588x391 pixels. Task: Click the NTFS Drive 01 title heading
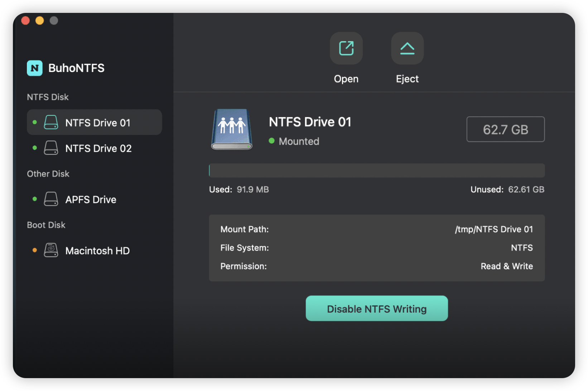[x=310, y=122]
